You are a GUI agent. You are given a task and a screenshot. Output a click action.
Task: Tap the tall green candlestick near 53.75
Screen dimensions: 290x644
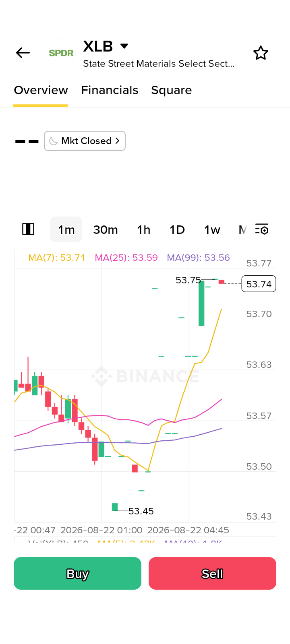coord(201,303)
